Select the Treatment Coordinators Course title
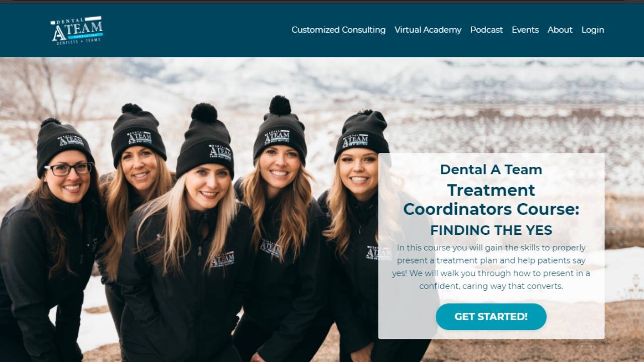Viewport: 644px width, 362px height. (491, 200)
